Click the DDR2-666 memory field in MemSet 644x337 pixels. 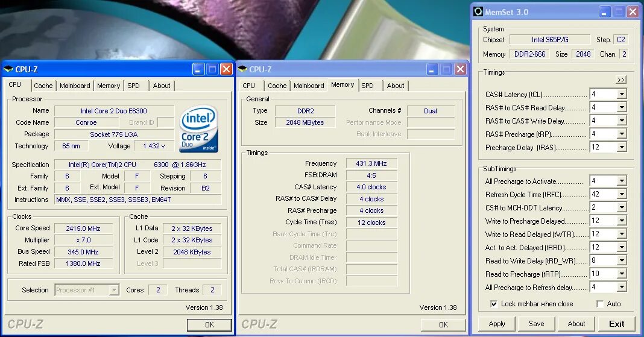tap(530, 54)
